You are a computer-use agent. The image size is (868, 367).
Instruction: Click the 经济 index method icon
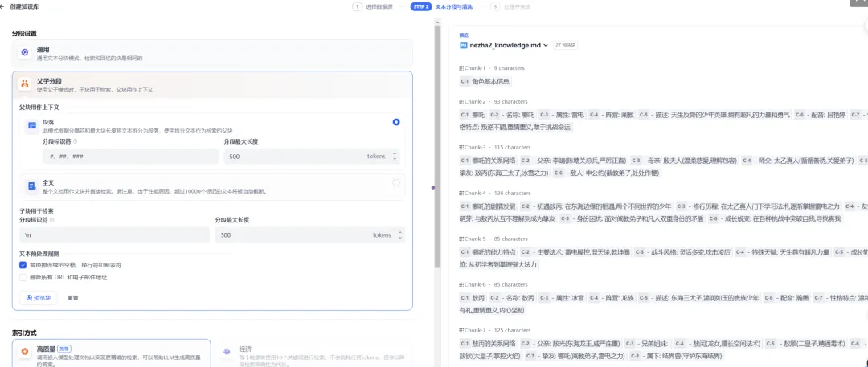(226, 351)
